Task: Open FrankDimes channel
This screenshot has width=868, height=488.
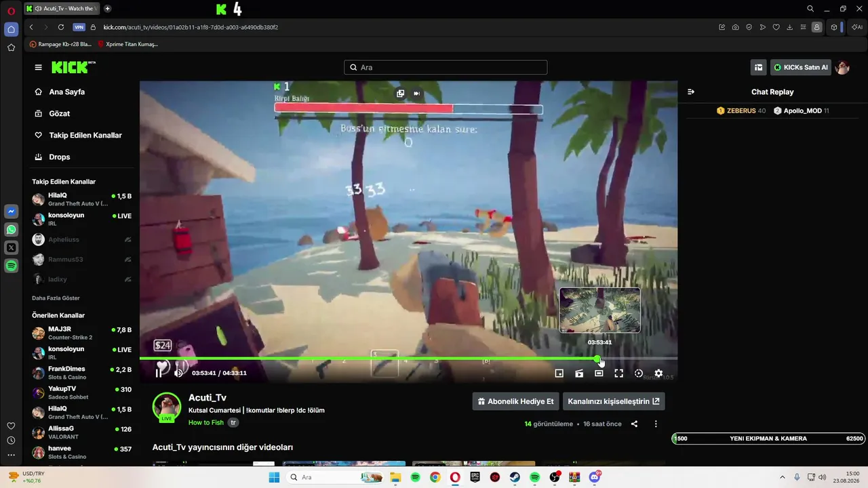Action: point(81,373)
